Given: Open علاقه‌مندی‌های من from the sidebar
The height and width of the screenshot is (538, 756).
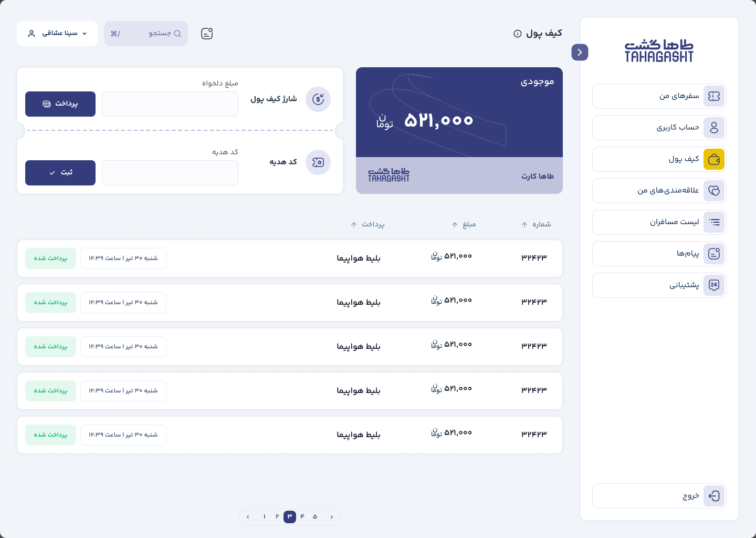Looking at the screenshot, I should [659, 191].
